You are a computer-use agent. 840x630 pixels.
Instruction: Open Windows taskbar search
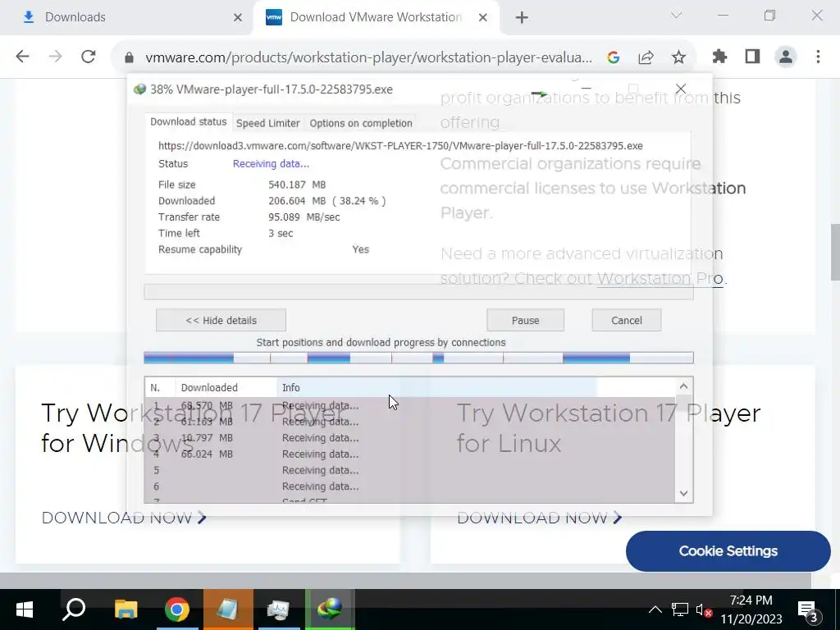pos(74,609)
